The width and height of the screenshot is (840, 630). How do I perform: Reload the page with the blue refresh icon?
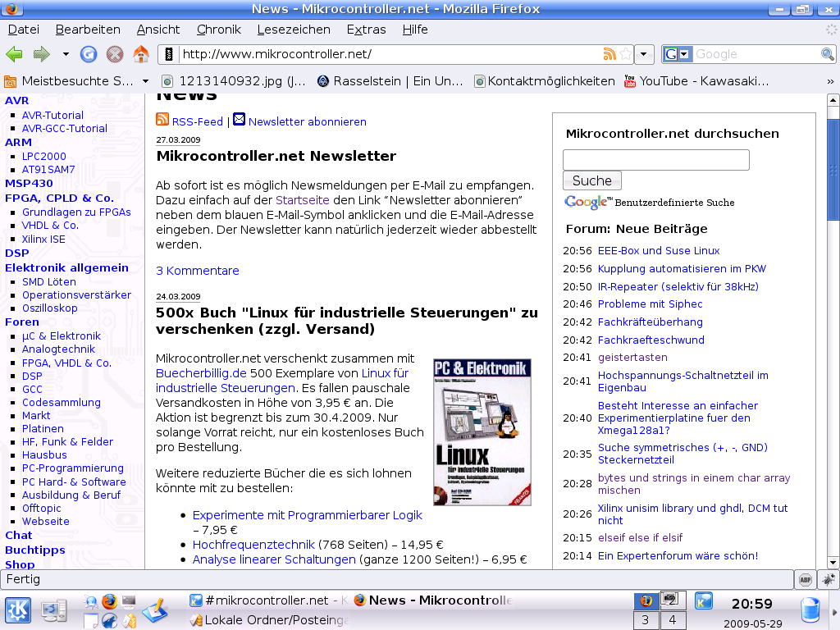[89, 54]
